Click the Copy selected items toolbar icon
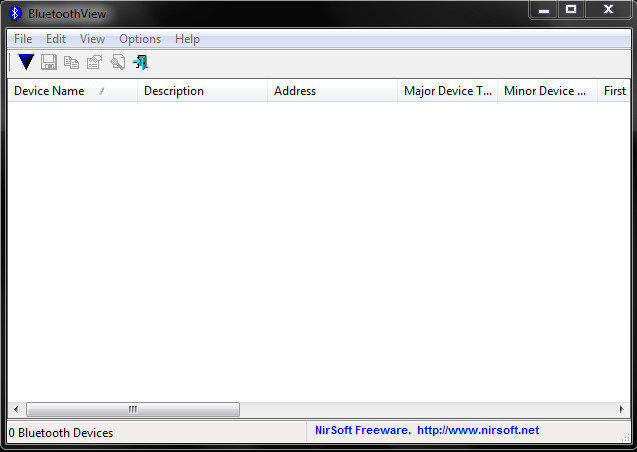The width and height of the screenshot is (637, 452). (72, 62)
